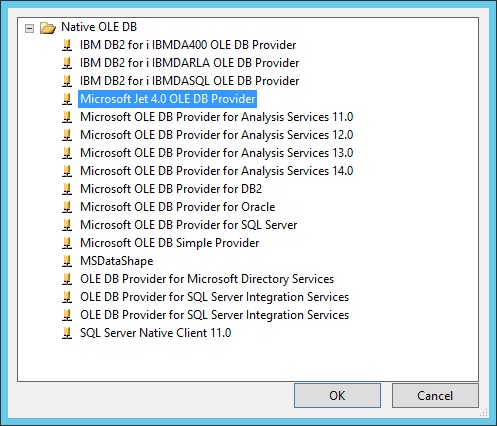Image resolution: width=497 pixels, height=426 pixels.
Task: Collapse the Native OLE DB tree node
Action: tap(29, 28)
